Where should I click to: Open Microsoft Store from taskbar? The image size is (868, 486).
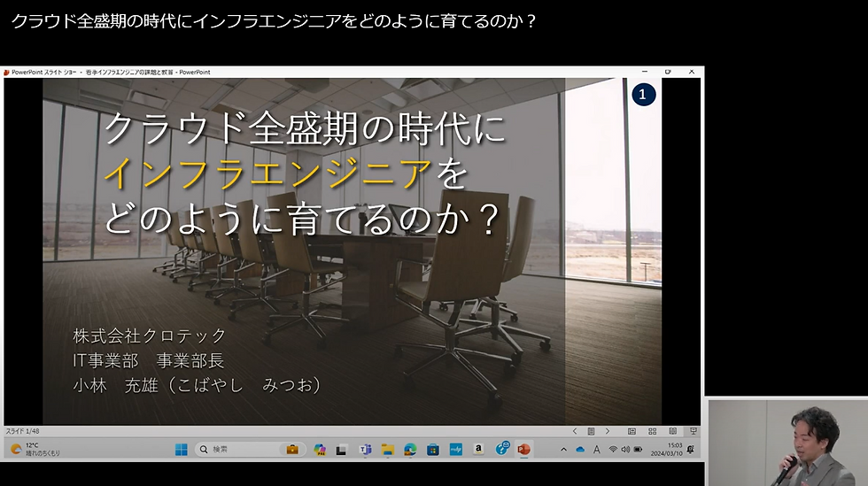[x=433, y=450]
